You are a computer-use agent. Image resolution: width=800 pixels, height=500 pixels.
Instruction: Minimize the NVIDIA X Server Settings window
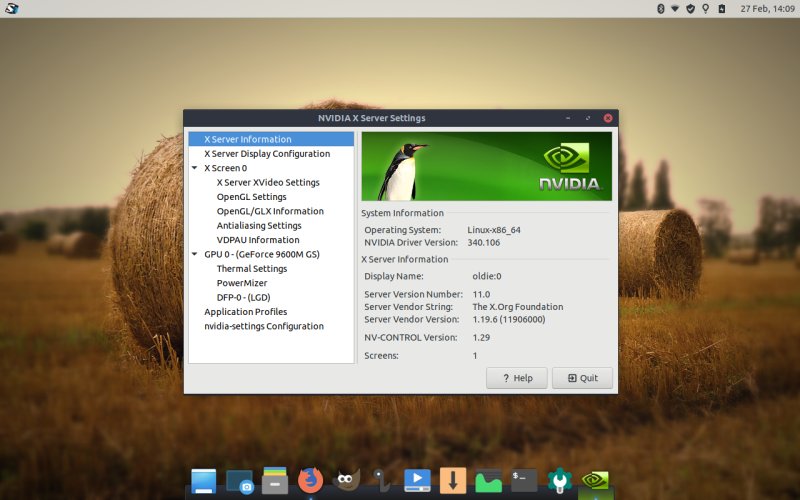click(x=568, y=118)
